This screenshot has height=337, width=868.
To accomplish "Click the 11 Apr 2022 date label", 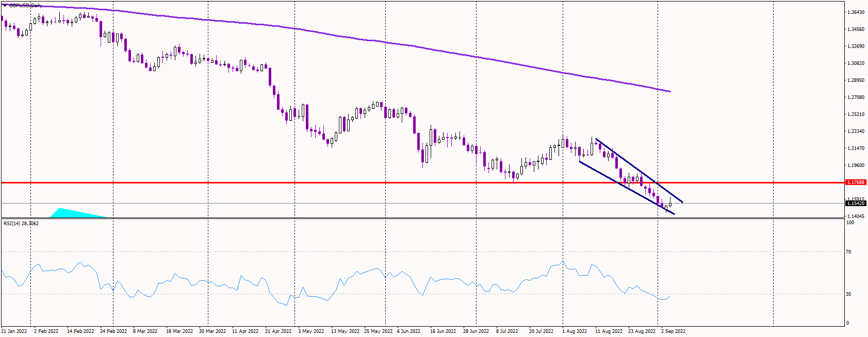I will click(245, 331).
